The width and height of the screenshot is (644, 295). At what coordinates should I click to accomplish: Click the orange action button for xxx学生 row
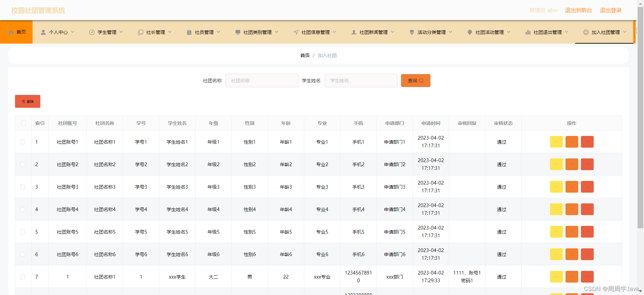(572, 277)
